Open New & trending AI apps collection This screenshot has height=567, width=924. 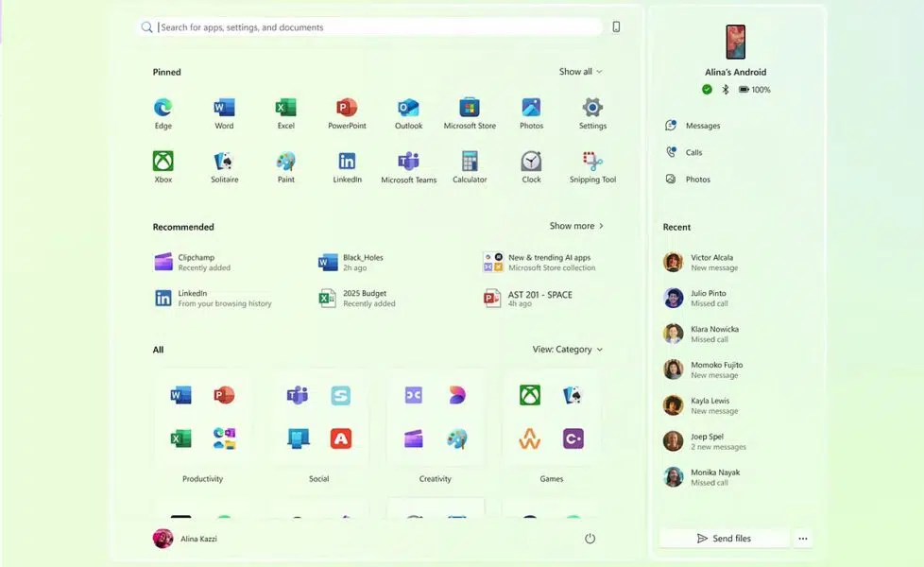539,263
